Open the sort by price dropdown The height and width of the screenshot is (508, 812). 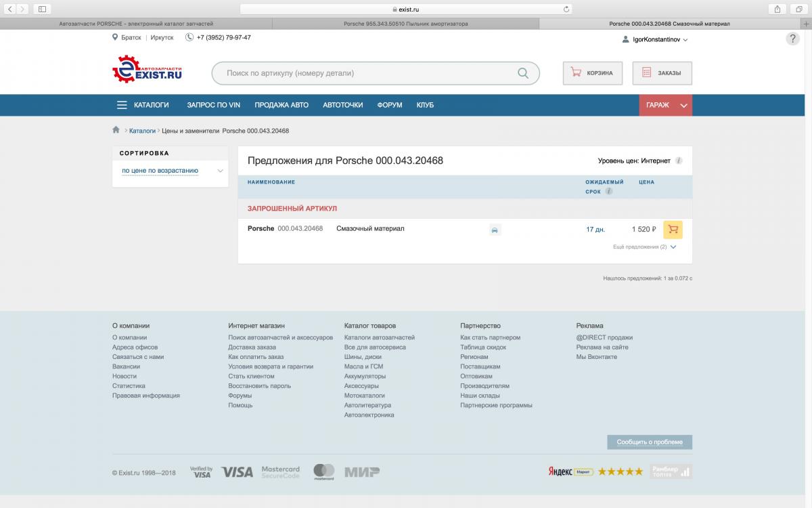click(x=171, y=171)
